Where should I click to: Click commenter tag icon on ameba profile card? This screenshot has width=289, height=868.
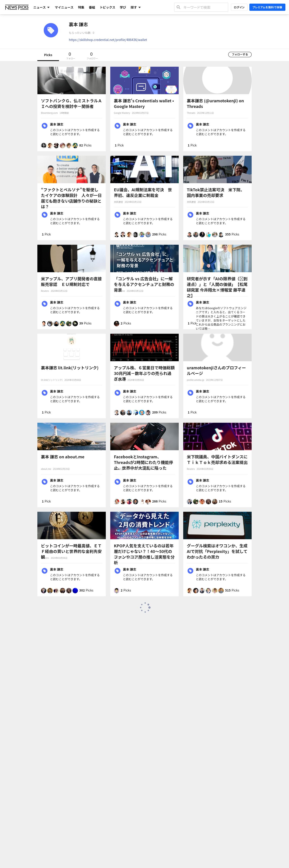click(x=190, y=393)
